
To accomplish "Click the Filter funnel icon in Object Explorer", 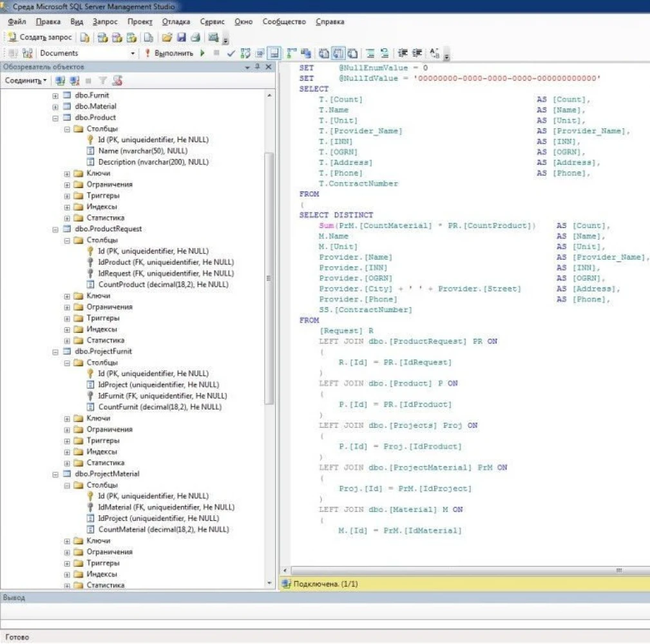I will pyautogui.click(x=103, y=80).
